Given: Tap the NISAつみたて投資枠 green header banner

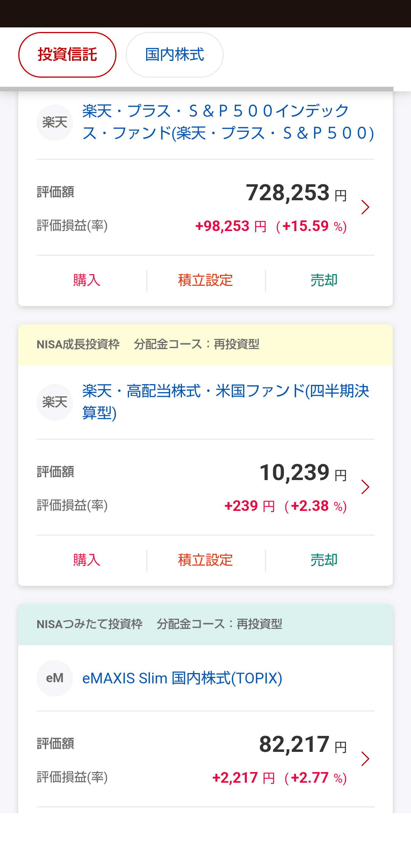Looking at the screenshot, I should pos(205,625).
